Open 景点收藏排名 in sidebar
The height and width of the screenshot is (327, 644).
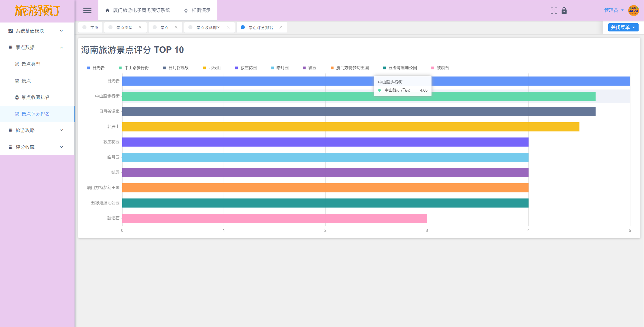(36, 97)
